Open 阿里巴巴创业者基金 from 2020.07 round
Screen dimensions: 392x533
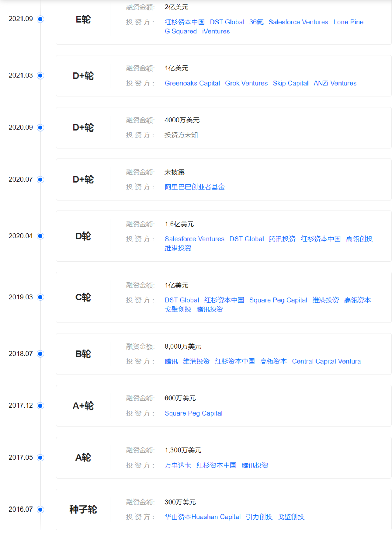pos(194,187)
